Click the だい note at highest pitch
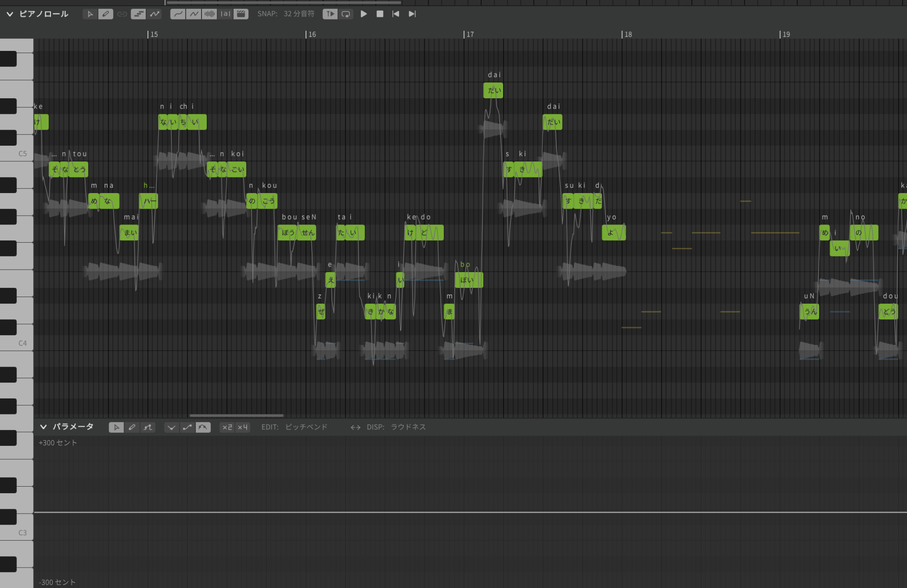 (493, 91)
